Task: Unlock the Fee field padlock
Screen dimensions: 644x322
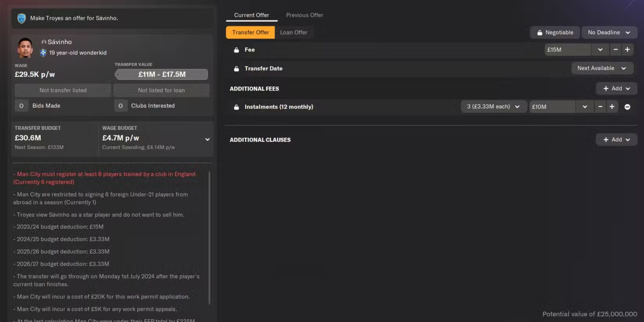Action: 236,50
